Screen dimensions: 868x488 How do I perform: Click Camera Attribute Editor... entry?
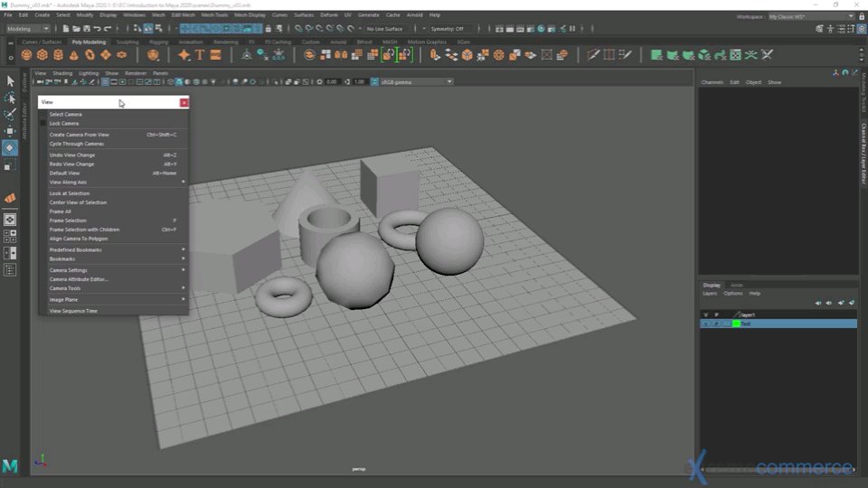click(114, 279)
